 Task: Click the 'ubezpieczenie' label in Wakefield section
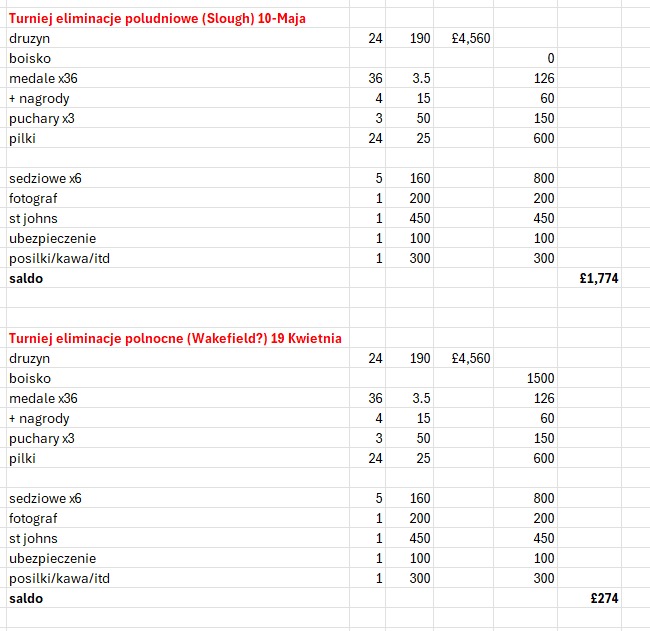coord(52,558)
